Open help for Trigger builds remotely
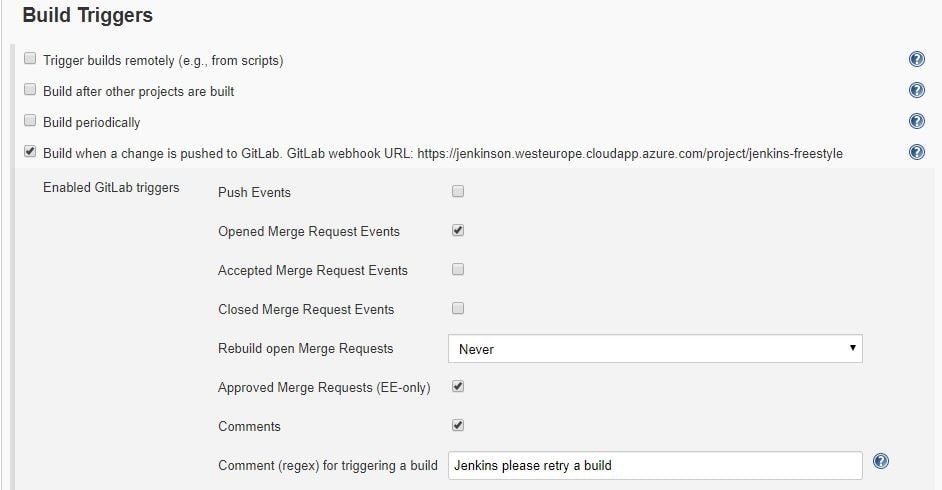The image size is (942, 490). [917, 59]
